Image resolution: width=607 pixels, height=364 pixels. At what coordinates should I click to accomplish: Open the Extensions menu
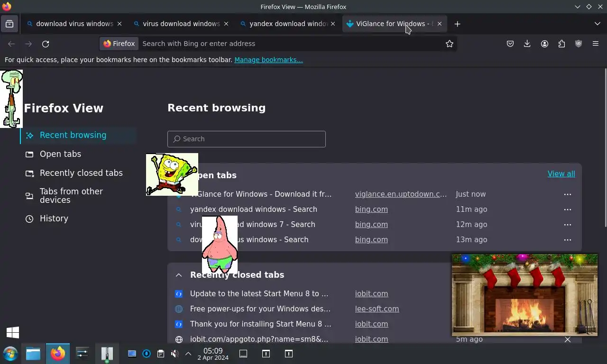(561, 44)
